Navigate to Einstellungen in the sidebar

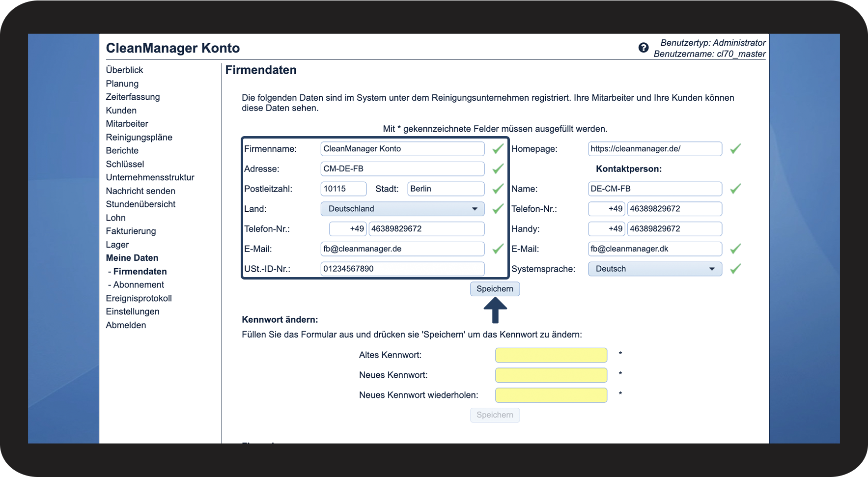133,312
